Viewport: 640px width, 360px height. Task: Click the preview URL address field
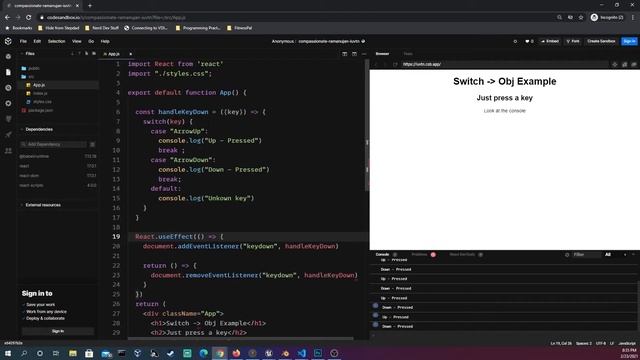[x=504, y=64]
